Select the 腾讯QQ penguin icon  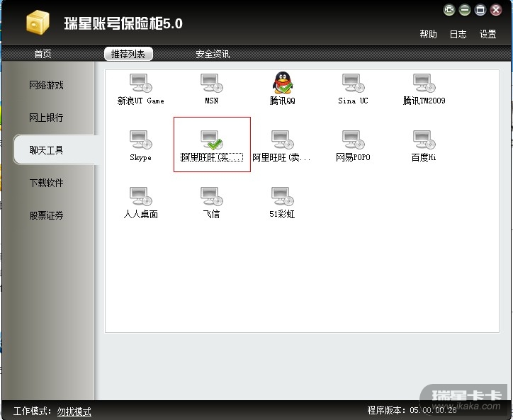283,83
